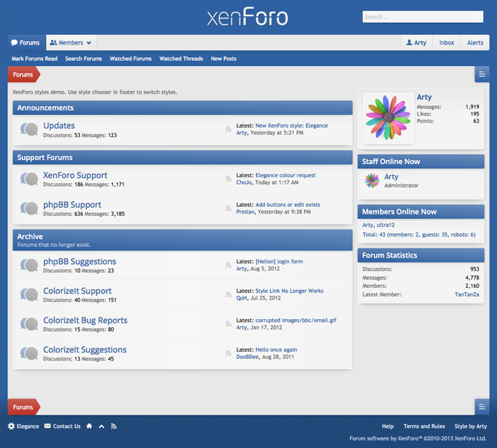
Task: Click Style by Arty link
Action: [471, 426]
